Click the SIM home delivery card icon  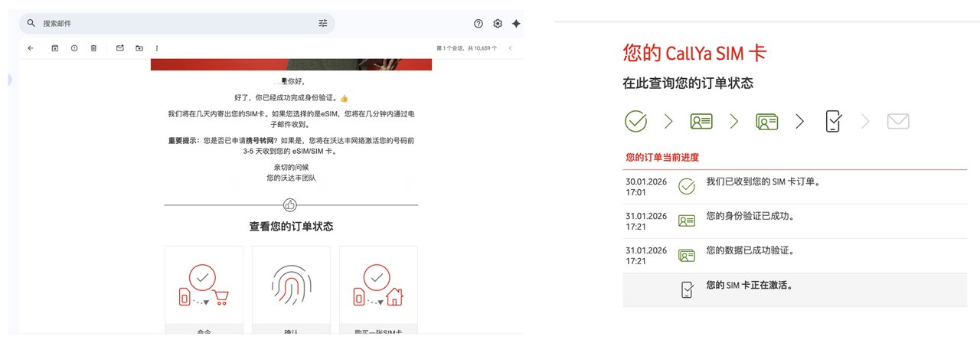tap(378, 286)
